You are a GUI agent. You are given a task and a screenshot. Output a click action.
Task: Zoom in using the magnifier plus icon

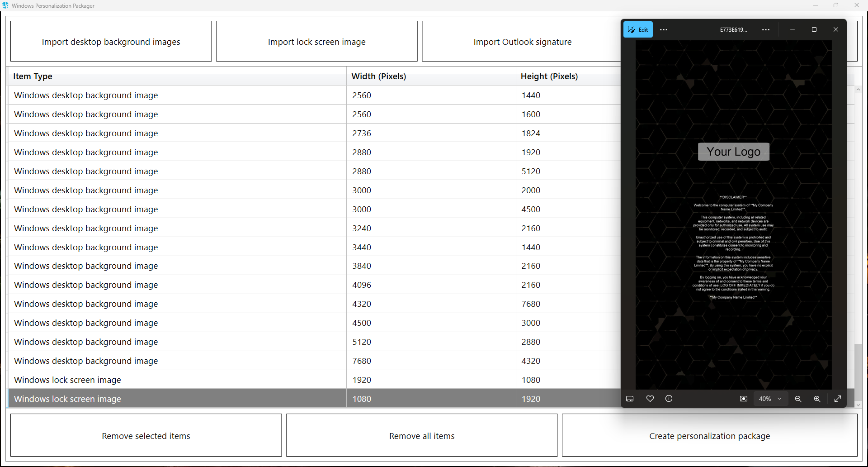(x=817, y=399)
